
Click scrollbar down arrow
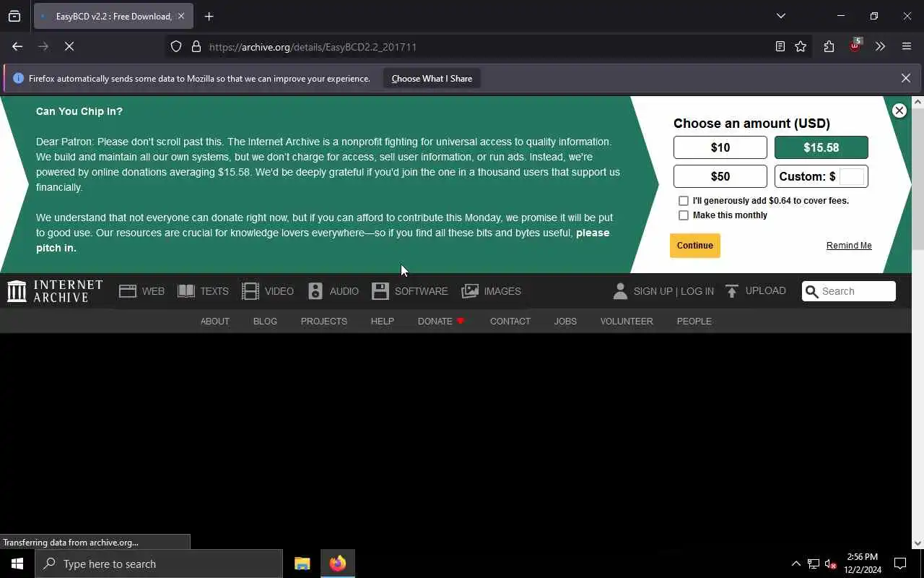[x=918, y=543]
